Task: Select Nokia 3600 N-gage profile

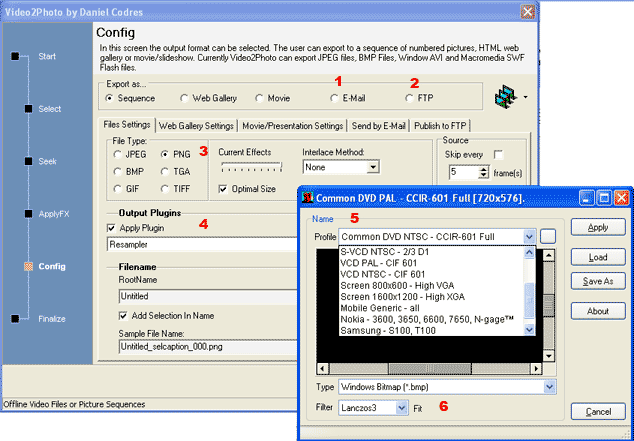Action: click(431, 320)
